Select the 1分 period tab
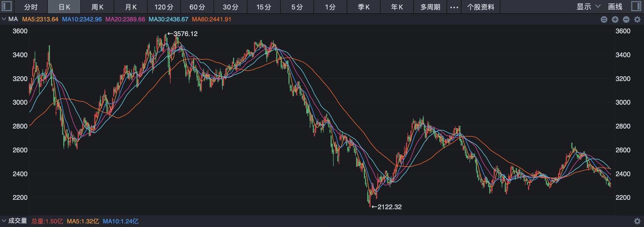The height and width of the screenshot is (227, 644). (330, 7)
